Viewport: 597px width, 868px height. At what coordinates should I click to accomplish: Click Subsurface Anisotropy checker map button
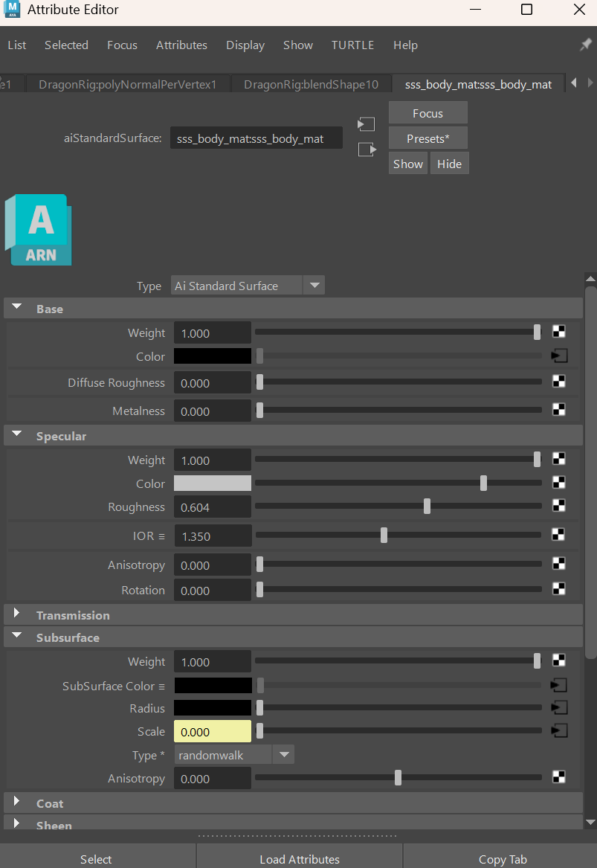pyautogui.click(x=559, y=777)
